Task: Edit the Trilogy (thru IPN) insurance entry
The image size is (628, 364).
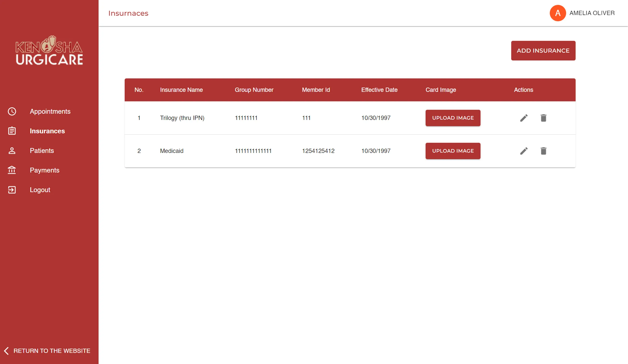Action: 524,118
